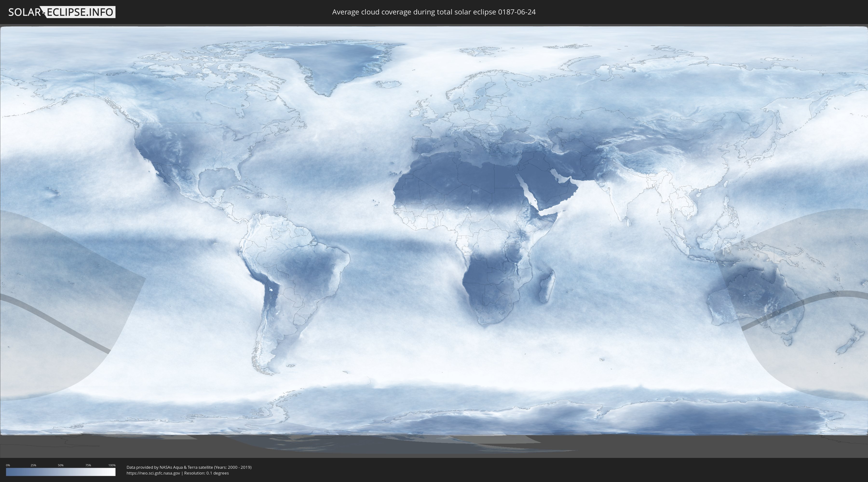
Task: Click the 0% legend label
Action: tap(8, 465)
